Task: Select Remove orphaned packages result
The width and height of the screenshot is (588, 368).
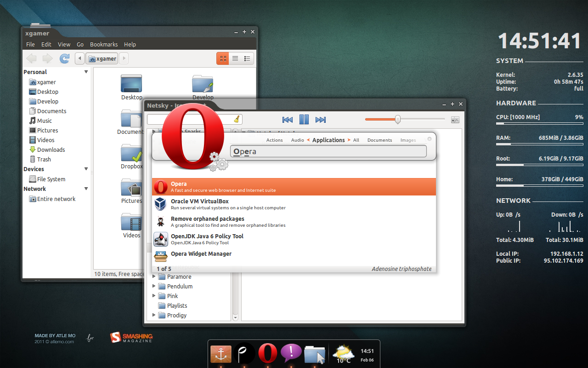Action: pos(294,222)
